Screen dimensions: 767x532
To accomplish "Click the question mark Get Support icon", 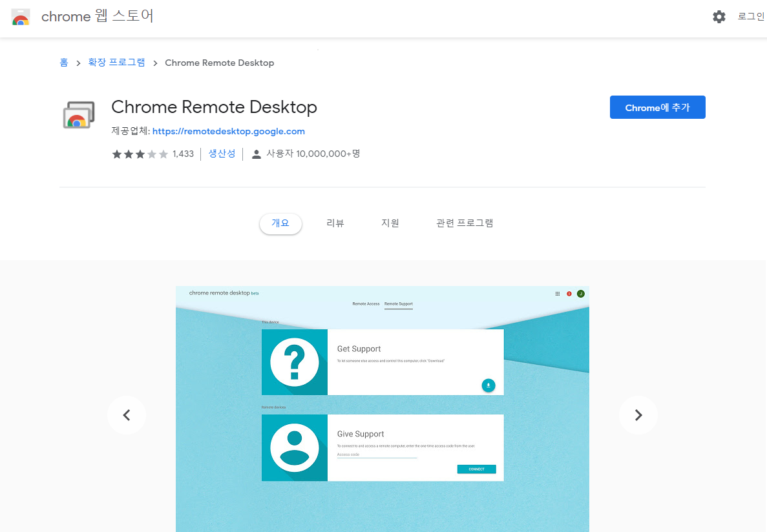I will 295,362.
